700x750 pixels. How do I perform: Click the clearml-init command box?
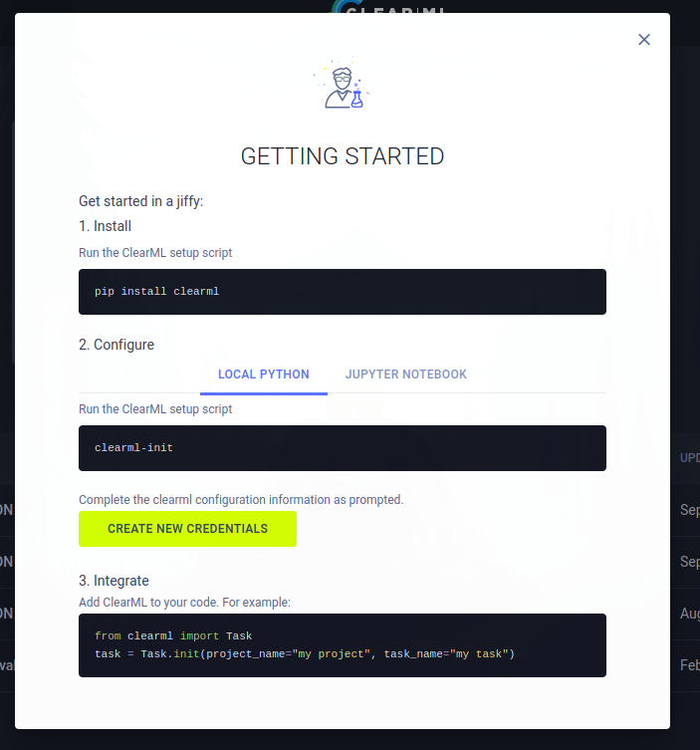[342, 448]
